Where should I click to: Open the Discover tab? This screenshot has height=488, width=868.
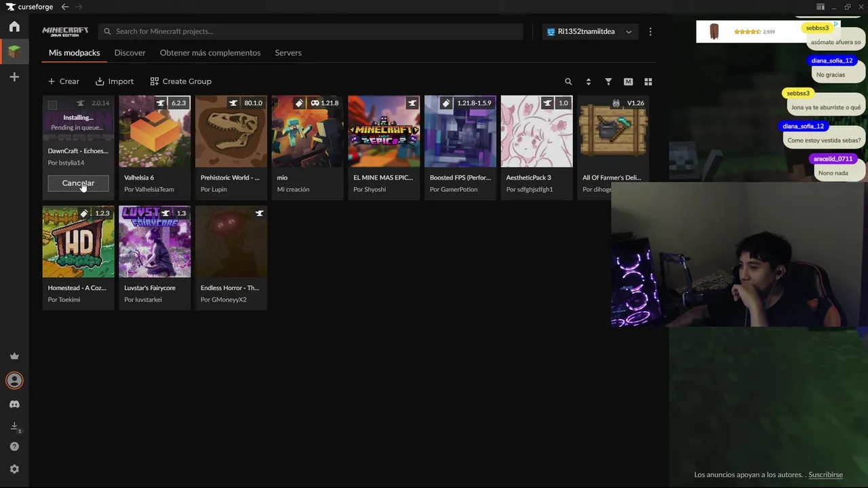click(x=130, y=52)
